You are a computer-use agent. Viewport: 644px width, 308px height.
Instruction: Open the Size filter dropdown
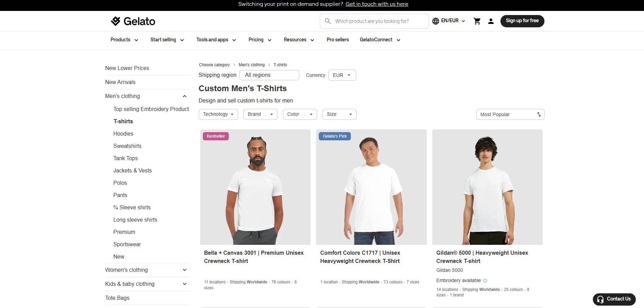(x=339, y=114)
